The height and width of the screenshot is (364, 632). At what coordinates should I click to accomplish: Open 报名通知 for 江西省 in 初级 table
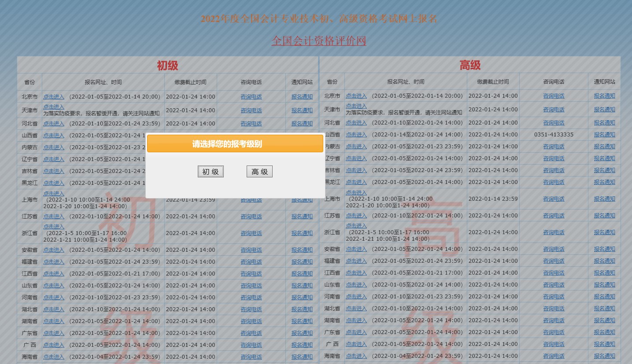point(302,274)
